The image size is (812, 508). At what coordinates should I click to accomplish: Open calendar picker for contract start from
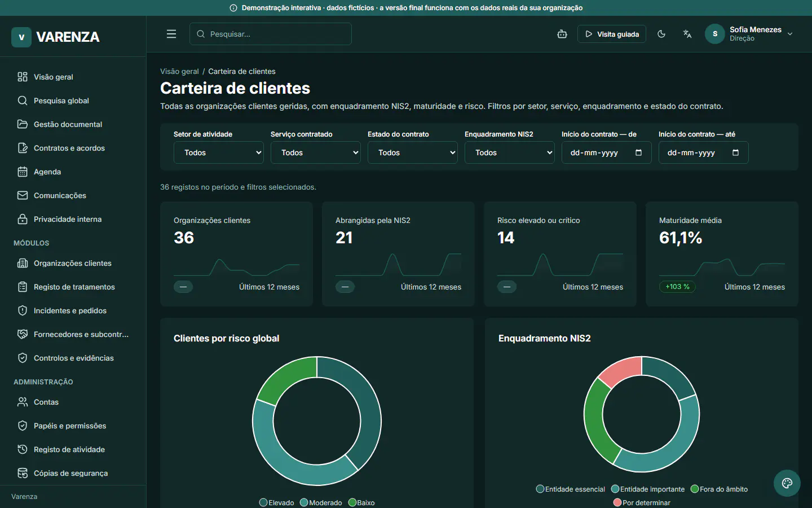point(638,152)
